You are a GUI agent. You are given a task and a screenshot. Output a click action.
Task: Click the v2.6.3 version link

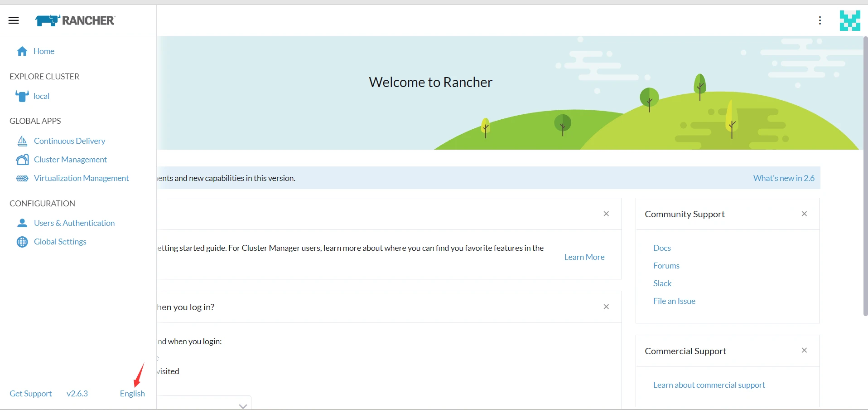(77, 394)
